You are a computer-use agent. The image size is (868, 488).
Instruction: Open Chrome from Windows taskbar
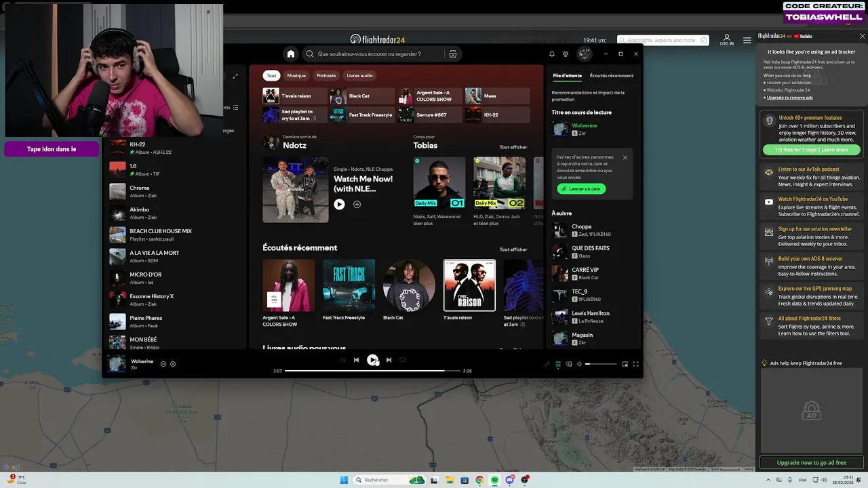point(479,480)
